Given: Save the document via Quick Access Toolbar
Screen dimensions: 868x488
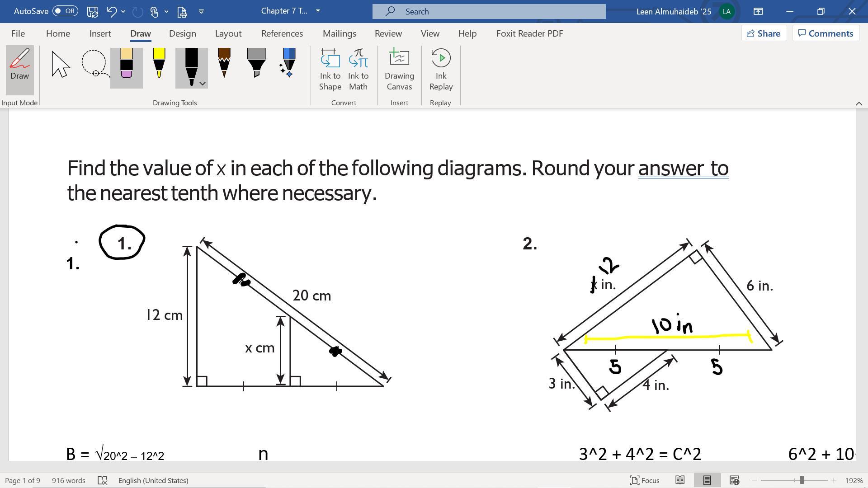Looking at the screenshot, I should 92,11.
